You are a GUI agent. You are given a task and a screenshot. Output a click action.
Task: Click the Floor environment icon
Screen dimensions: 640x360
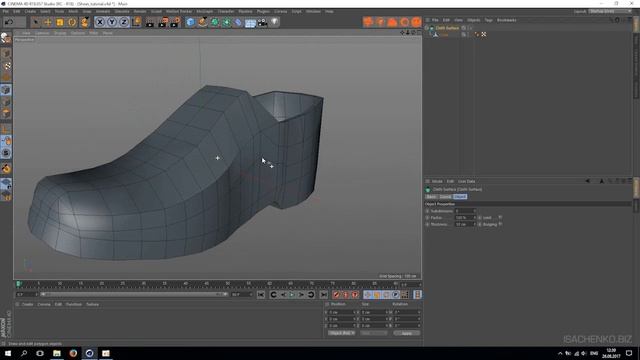[250, 22]
